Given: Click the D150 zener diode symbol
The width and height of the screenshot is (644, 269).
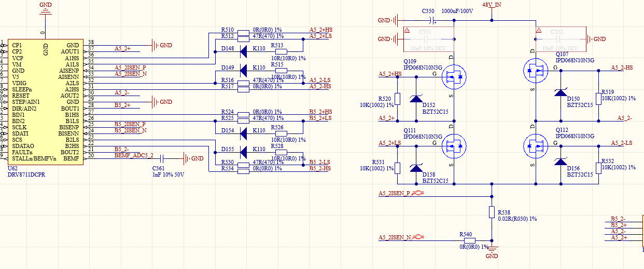Looking at the screenshot, I should click(561, 92).
